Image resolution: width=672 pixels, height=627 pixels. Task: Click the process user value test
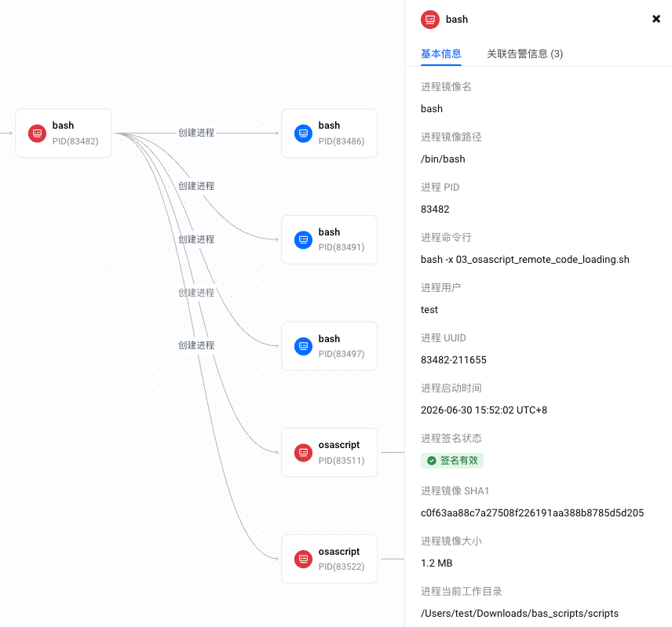(x=429, y=310)
